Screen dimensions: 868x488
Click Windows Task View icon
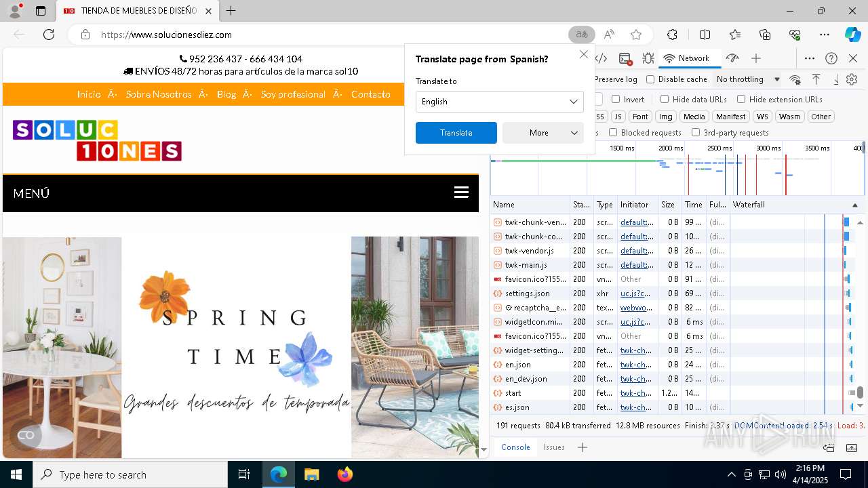click(244, 474)
